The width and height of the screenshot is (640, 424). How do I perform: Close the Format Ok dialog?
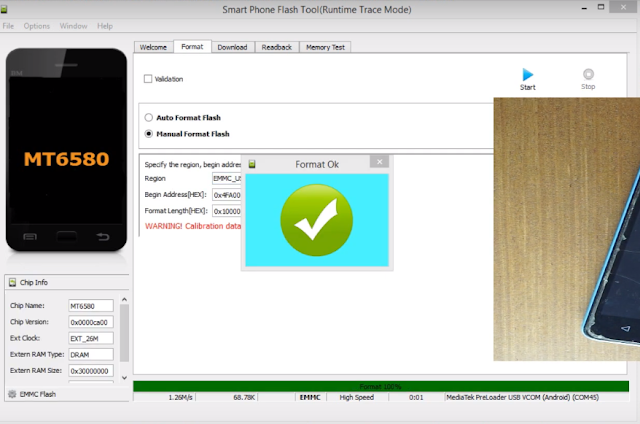tap(380, 162)
